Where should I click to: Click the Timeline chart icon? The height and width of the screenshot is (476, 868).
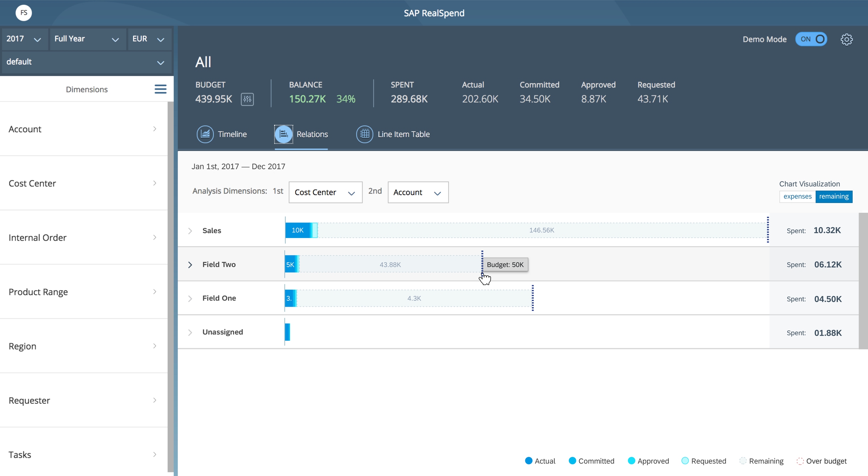pos(205,134)
